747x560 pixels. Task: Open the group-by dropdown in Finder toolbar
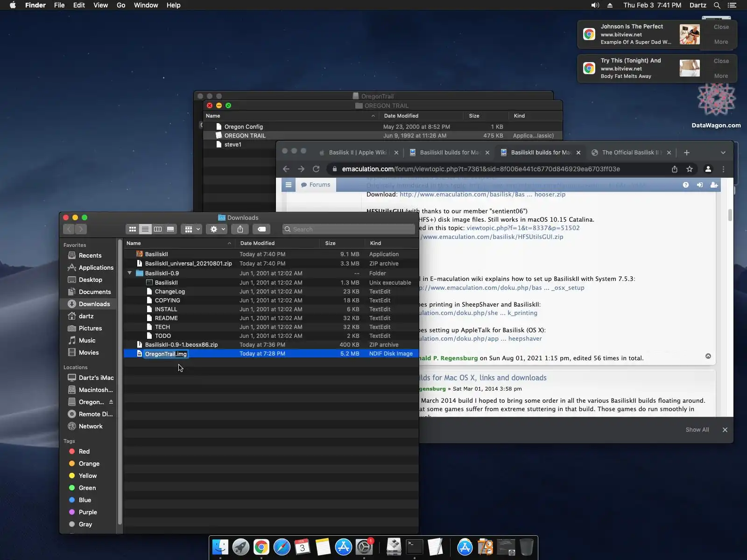coord(192,229)
